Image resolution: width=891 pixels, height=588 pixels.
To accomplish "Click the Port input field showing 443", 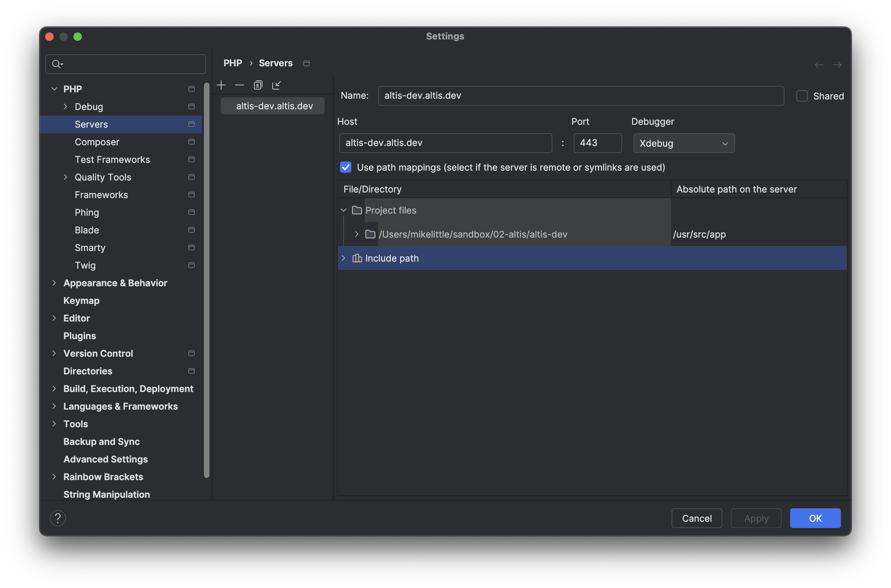I will point(597,143).
